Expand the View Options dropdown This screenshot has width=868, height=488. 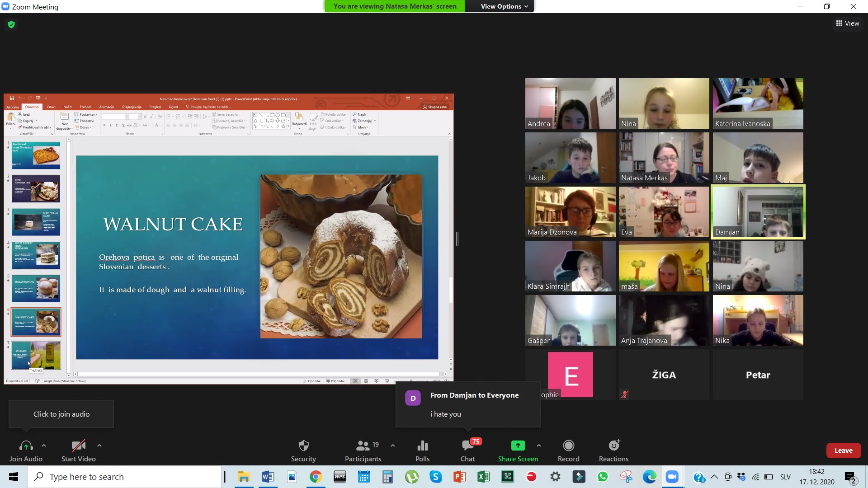pyautogui.click(x=504, y=6)
